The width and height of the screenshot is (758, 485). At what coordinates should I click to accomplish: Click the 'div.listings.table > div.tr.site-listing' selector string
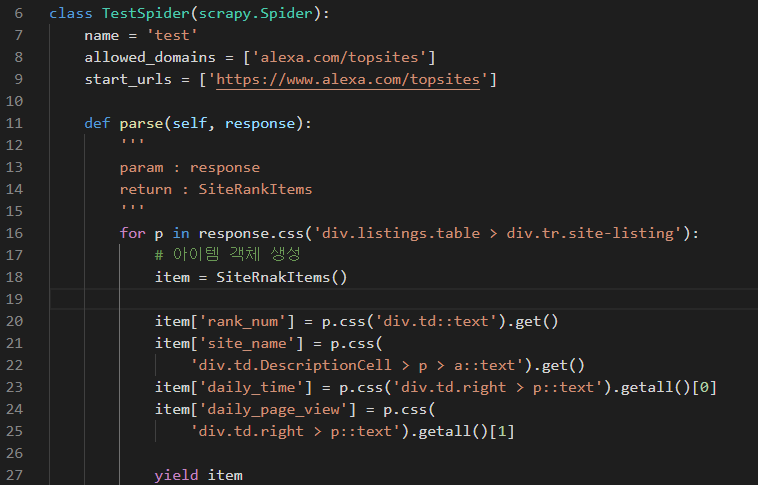pyautogui.click(x=497, y=233)
